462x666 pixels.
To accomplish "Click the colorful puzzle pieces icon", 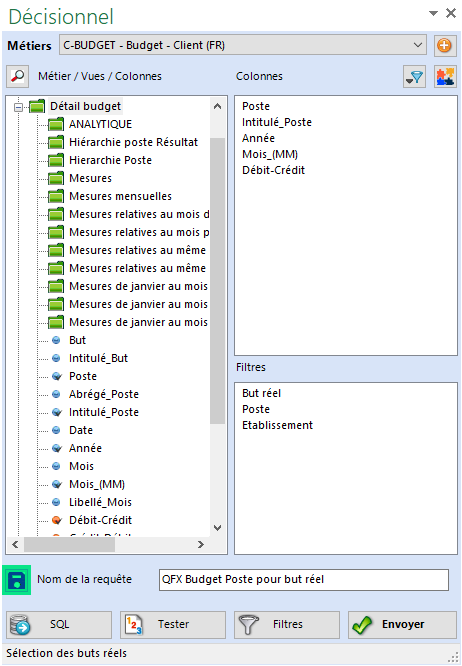I will 445,77.
